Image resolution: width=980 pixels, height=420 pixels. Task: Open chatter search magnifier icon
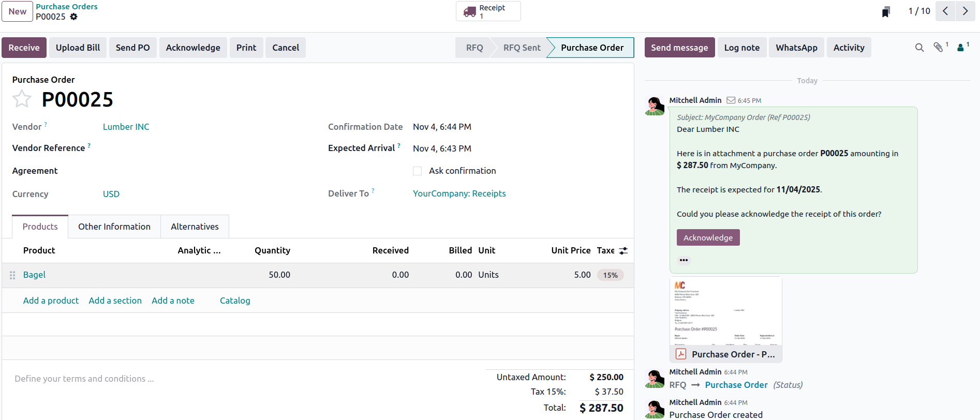(x=919, y=48)
